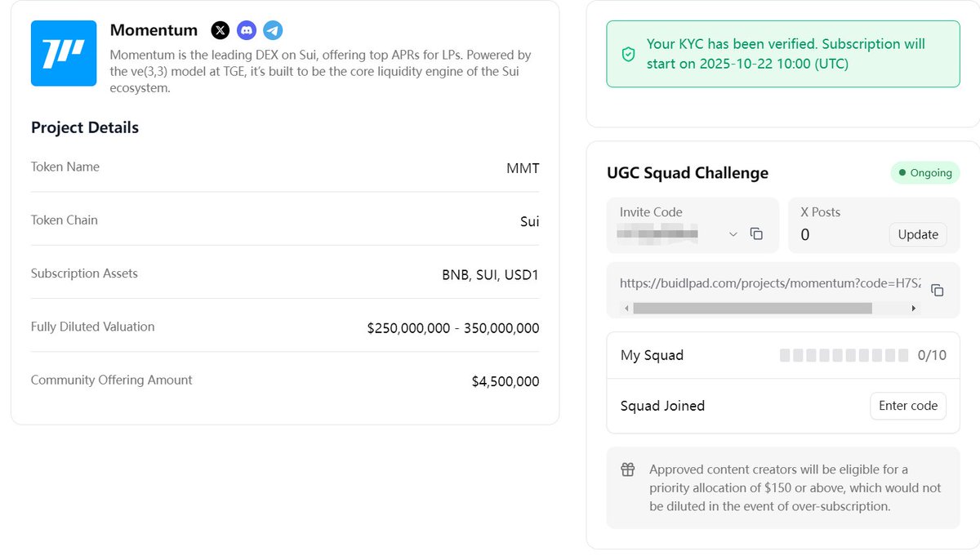
Task: Expand the Invite Code dropdown chevron
Action: 733,234
